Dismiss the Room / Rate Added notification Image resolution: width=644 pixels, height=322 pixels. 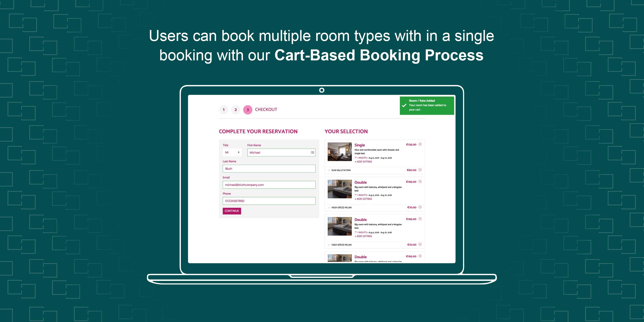(x=427, y=106)
